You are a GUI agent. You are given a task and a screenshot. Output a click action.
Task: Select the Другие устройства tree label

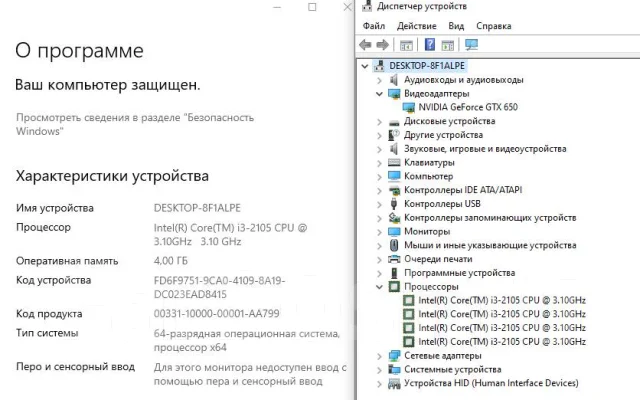coord(443,135)
